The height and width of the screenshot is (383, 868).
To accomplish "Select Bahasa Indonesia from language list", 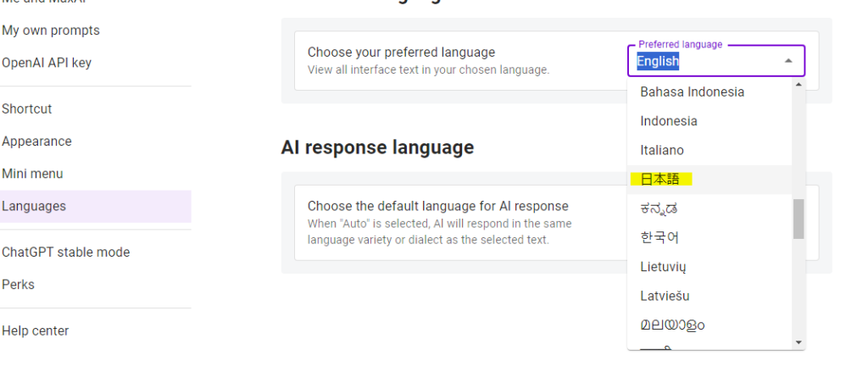I will pos(692,92).
